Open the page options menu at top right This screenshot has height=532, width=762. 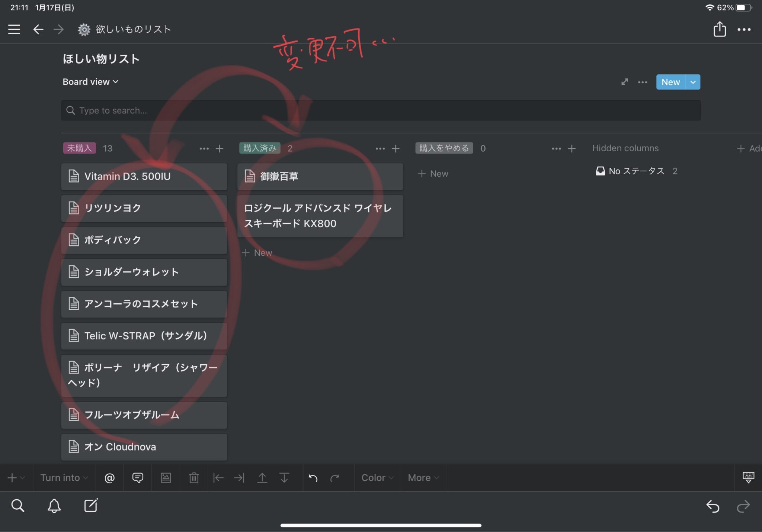click(x=745, y=29)
